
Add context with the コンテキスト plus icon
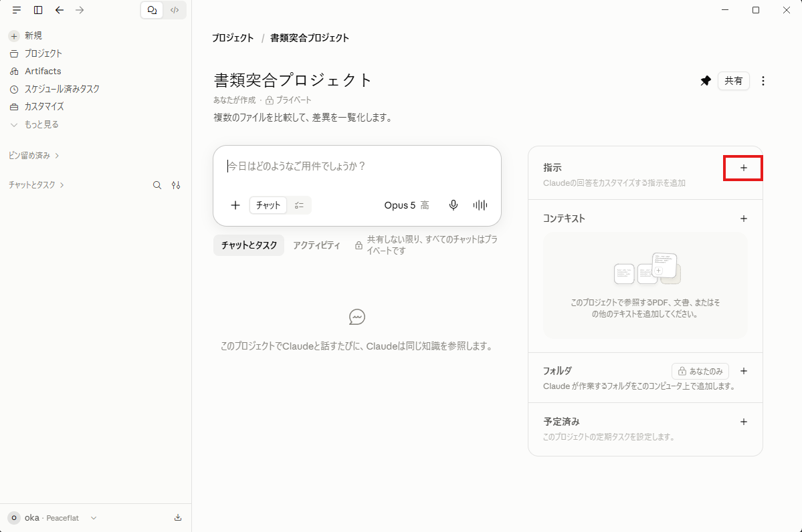pyautogui.click(x=744, y=219)
